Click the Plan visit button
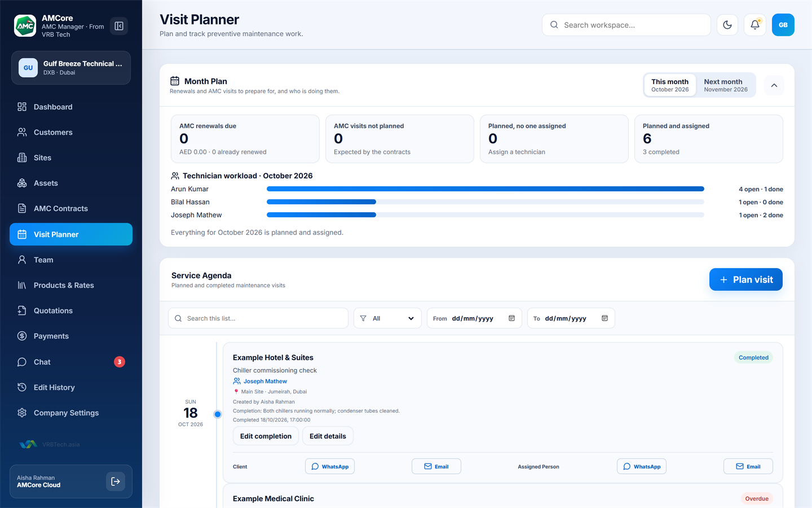The image size is (812, 508). (745, 279)
